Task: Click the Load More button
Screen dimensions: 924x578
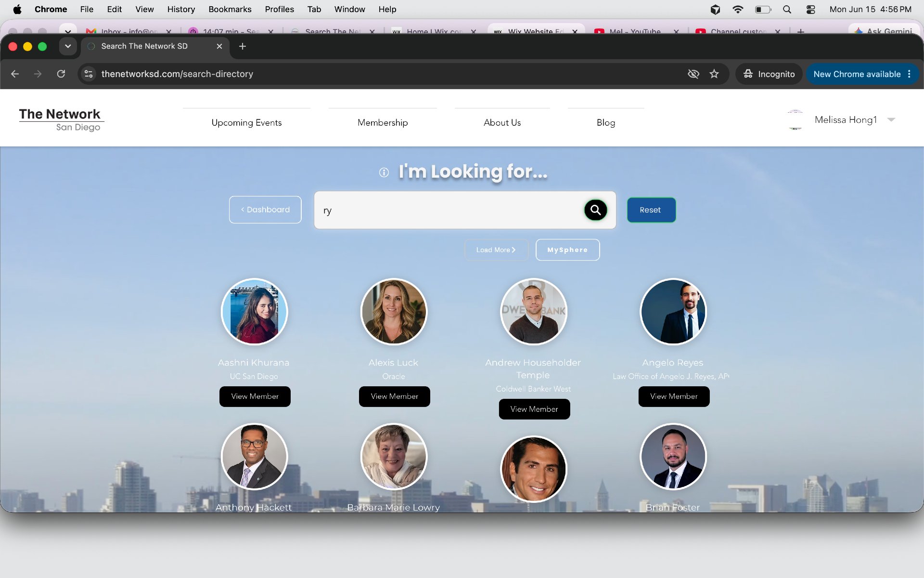Action: [496, 250]
